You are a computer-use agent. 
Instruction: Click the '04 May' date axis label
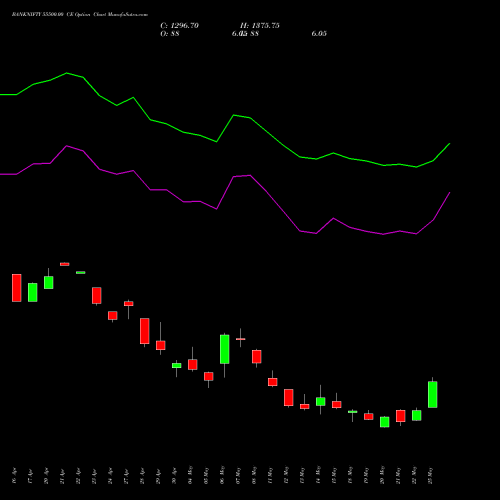tap(190, 475)
